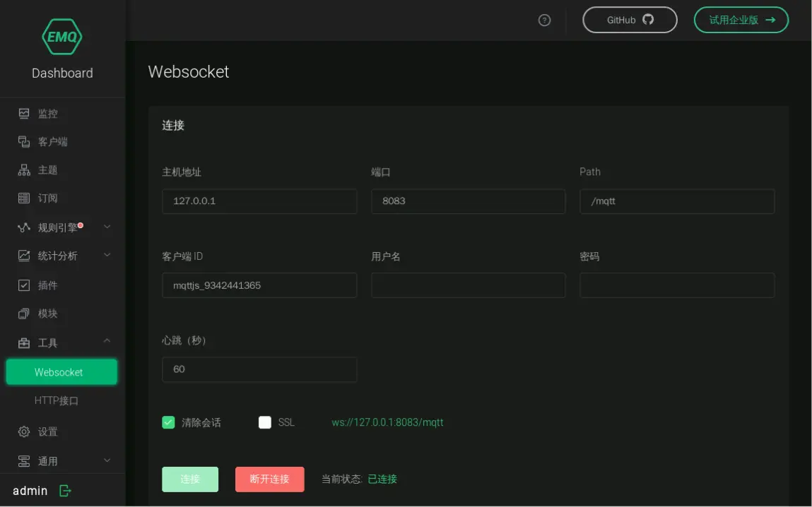Image resolution: width=812 pixels, height=507 pixels.
Task: Open the GitHub link button
Action: click(x=630, y=20)
